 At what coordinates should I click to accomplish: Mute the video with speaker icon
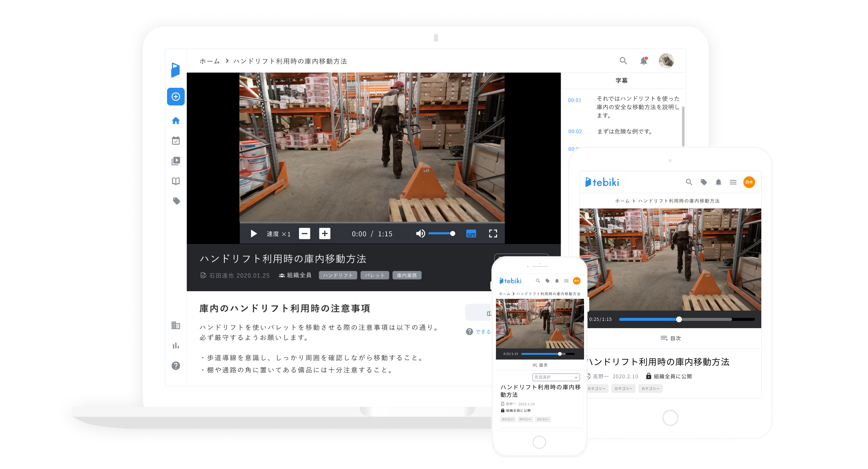(x=420, y=233)
